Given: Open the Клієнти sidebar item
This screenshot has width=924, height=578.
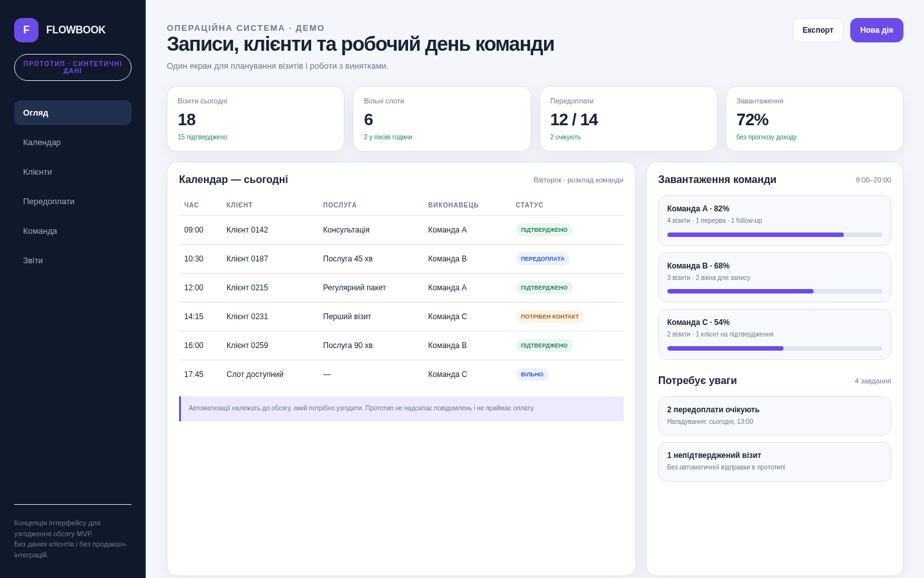Looking at the screenshot, I should click(73, 171).
